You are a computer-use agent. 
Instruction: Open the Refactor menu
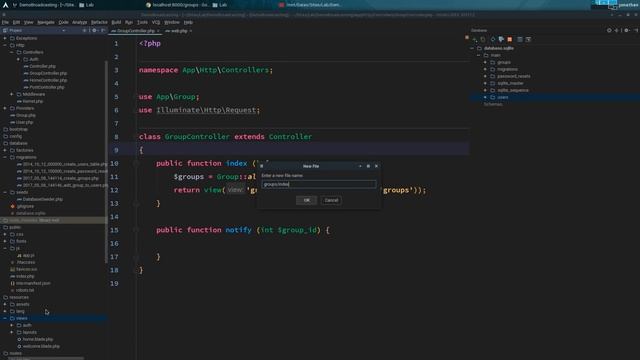coord(99,22)
